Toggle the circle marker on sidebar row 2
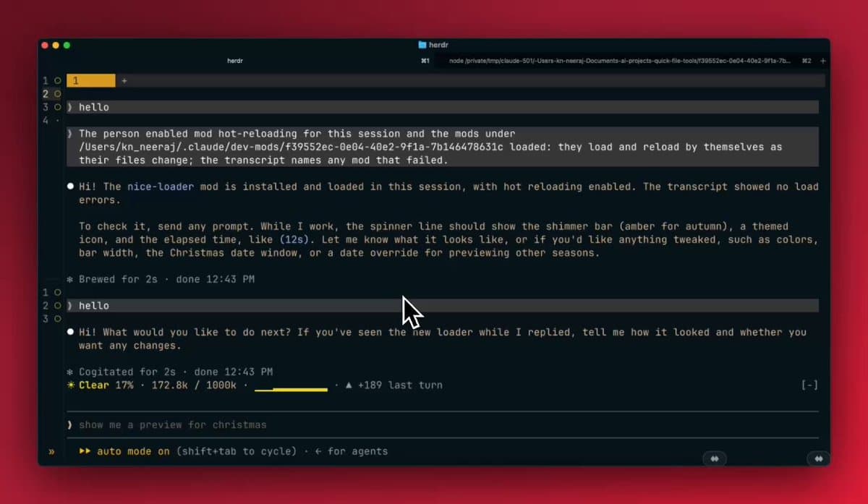Image resolution: width=868 pixels, height=504 pixels. pyautogui.click(x=57, y=94)
